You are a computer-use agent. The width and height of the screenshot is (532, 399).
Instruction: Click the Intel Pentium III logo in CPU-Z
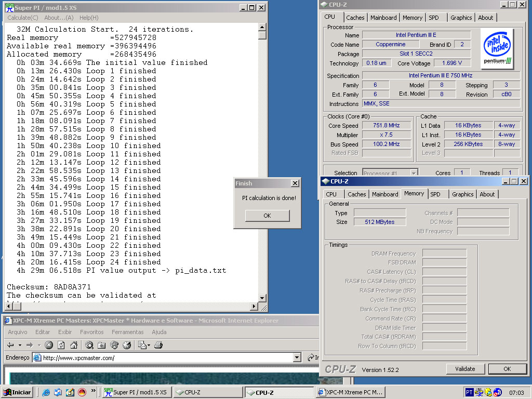[497, 48]
